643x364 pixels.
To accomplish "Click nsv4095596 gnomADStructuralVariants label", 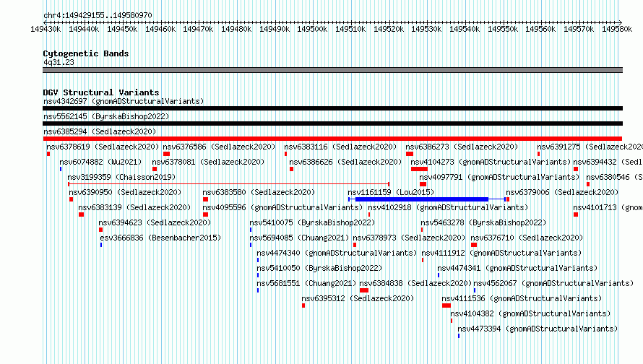I will click(x=282, y=207).
